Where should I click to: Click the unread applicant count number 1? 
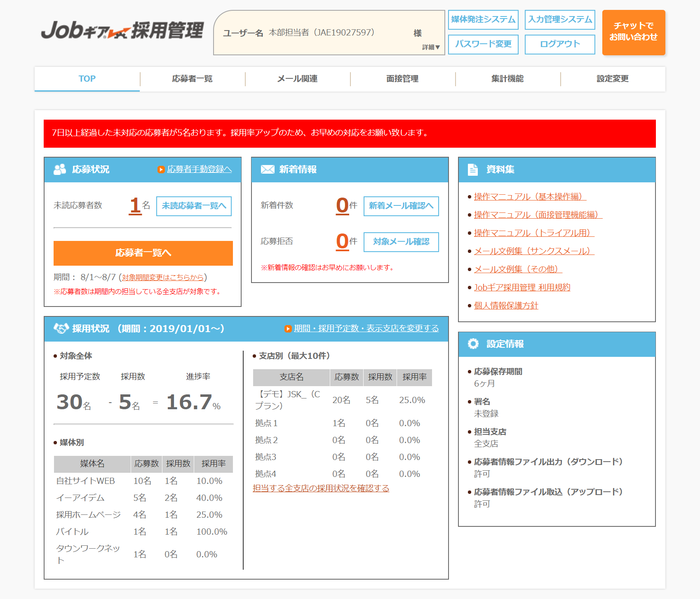click(x=135, y=205)
